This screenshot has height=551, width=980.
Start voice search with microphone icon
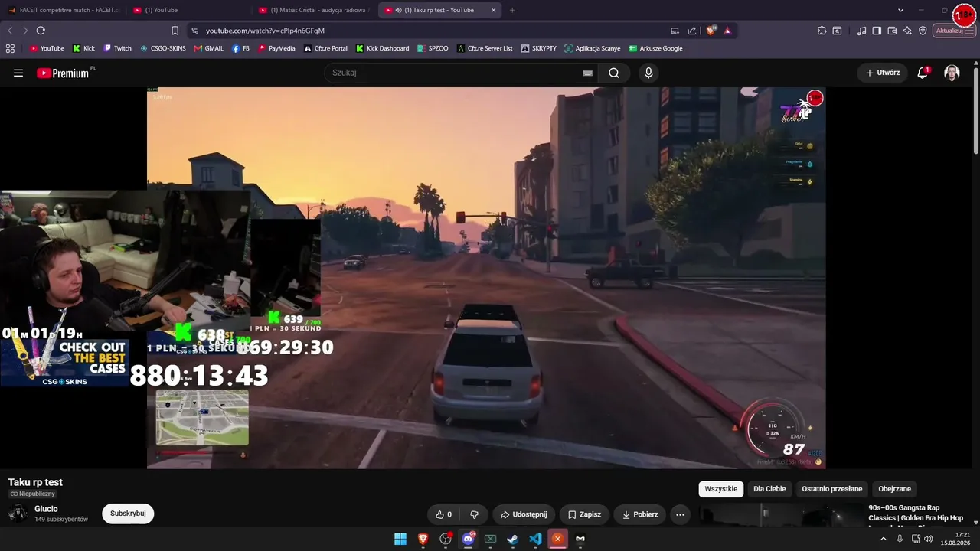[x=648, y=73]
